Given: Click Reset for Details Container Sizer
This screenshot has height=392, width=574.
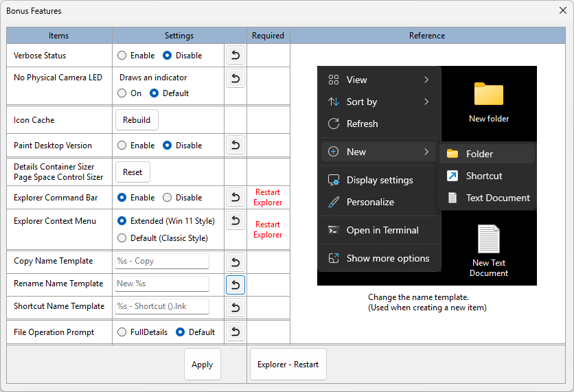Looking at the screenshot, I should tap(133, 172).
